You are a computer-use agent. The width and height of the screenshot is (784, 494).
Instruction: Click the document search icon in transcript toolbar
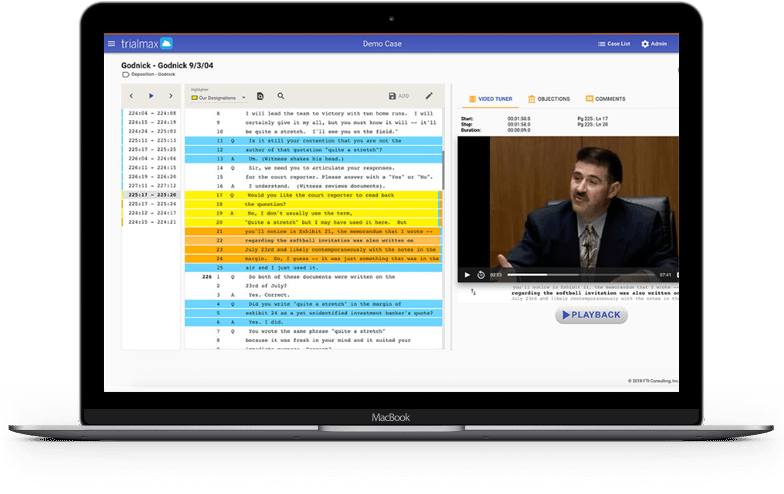(x=260, y=96)
